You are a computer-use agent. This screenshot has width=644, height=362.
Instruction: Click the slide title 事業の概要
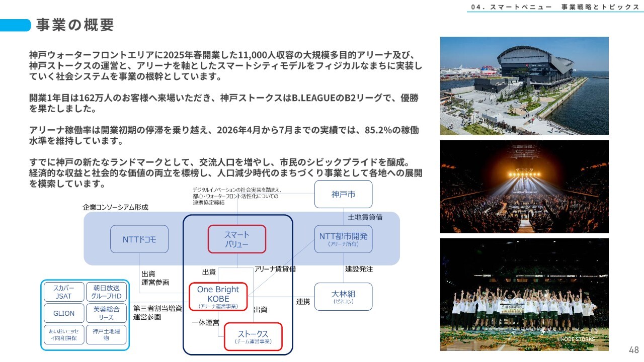tap(75, 25)
